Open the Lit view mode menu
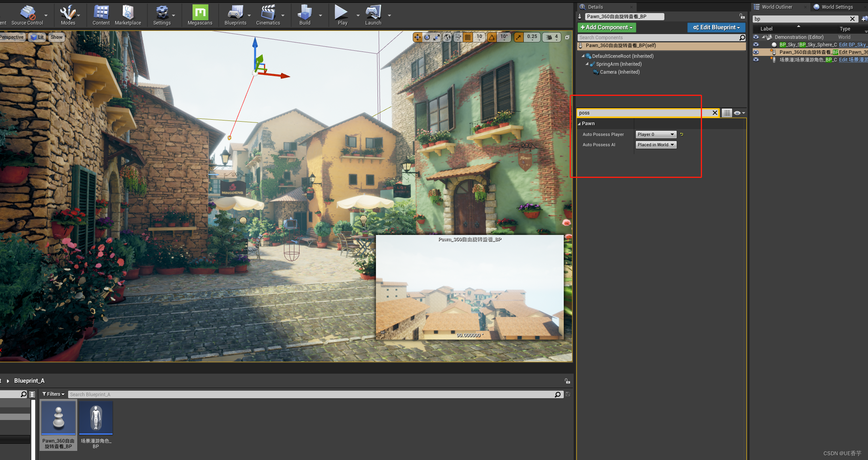Viewport: 868px width, 460px height. pos(37,37)
